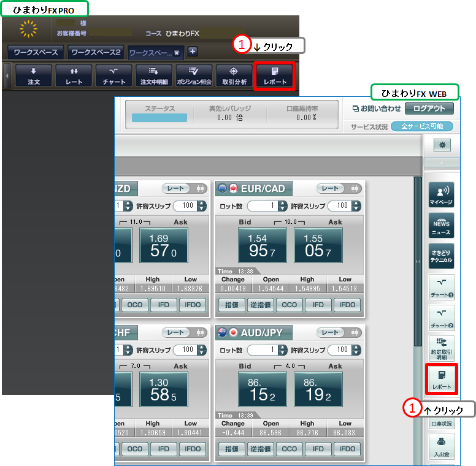476x466 pixels.
Task: Click the CHF panel Ask price 1.30585
Action: coord(164,389)
